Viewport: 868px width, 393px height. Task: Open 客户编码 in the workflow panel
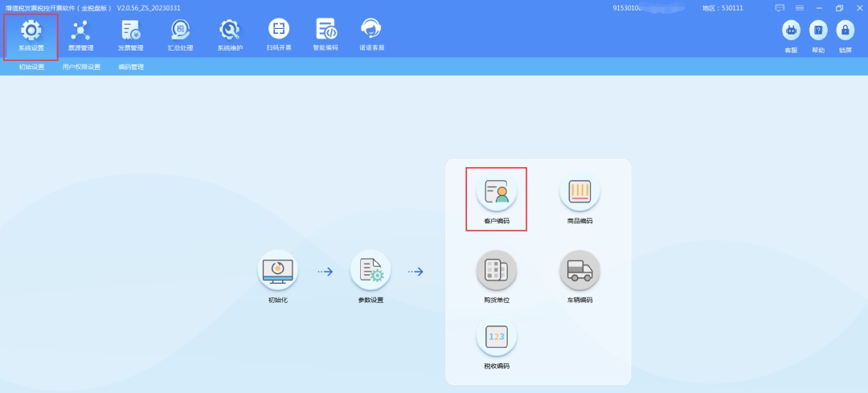[497, 194]
